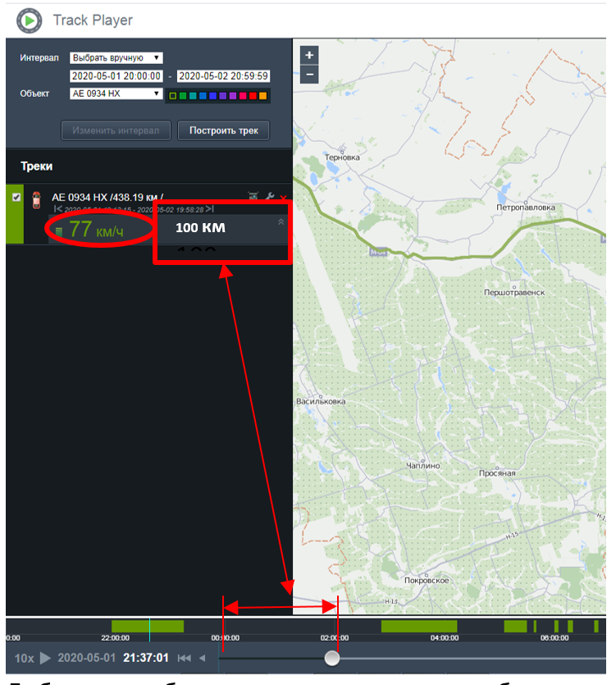Collapse the track info with the double chevron
The width and height of the screenshot is (616, 685).
coord(281,221)
